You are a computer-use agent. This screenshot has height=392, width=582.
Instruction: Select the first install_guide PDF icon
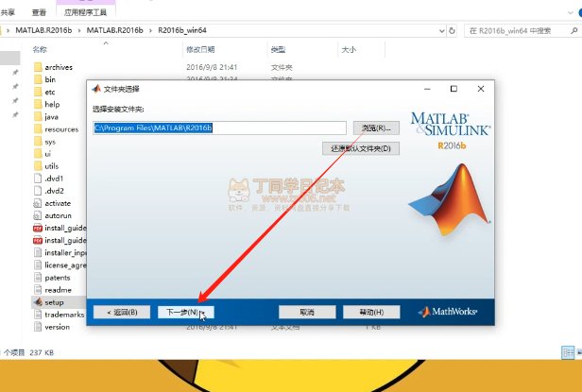tap(38, 228)
